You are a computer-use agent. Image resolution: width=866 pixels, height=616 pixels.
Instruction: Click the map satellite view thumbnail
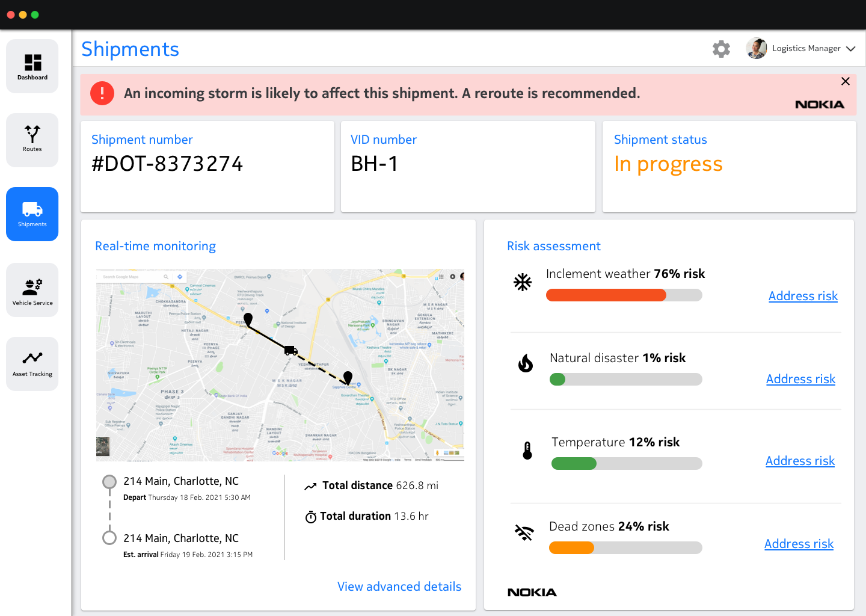pyautogui.click(x=103, y=446)
